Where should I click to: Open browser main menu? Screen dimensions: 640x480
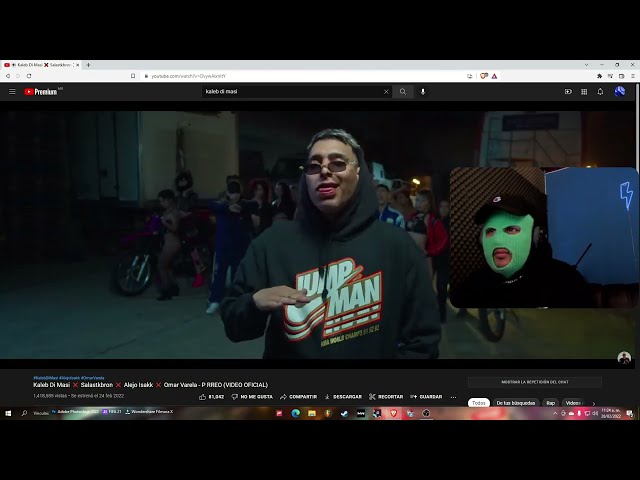633,76
